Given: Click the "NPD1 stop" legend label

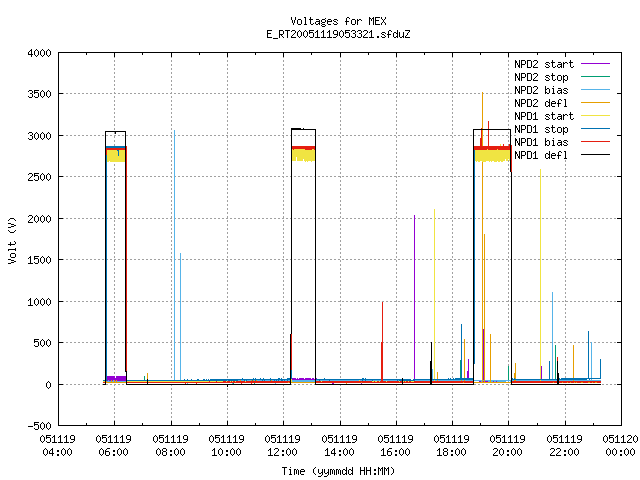Looking at the screenshot, I should pyautogui.click(x=541, y=129).
